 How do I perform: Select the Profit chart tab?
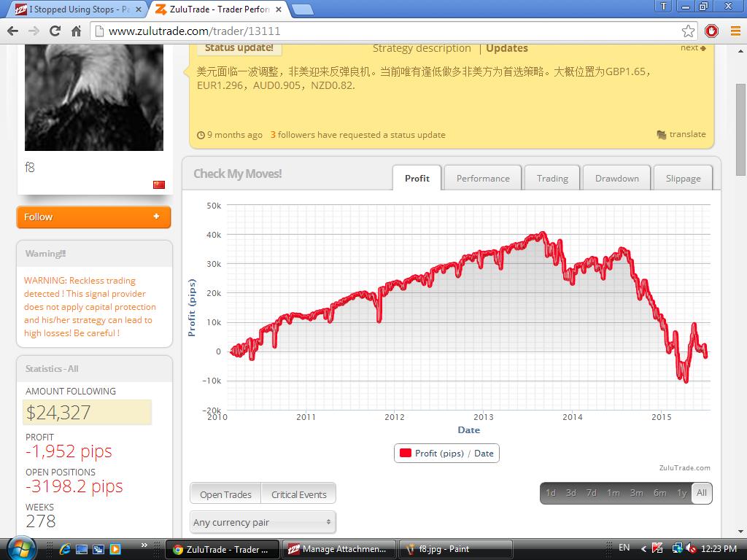click(x=417, y=178)
